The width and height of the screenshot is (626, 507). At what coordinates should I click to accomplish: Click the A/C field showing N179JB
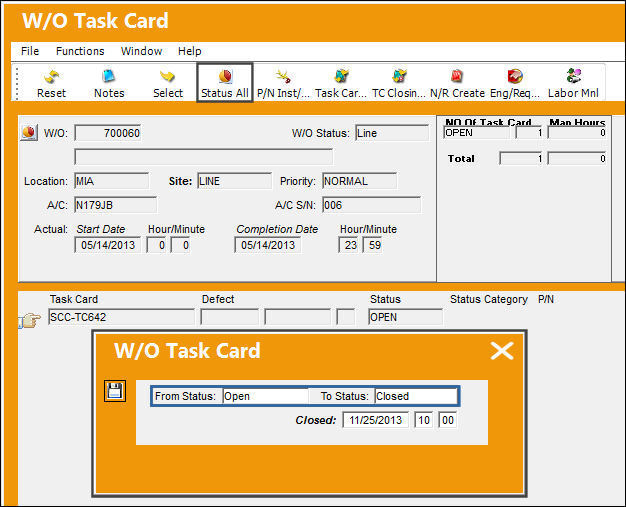click(x=116, y=205)
